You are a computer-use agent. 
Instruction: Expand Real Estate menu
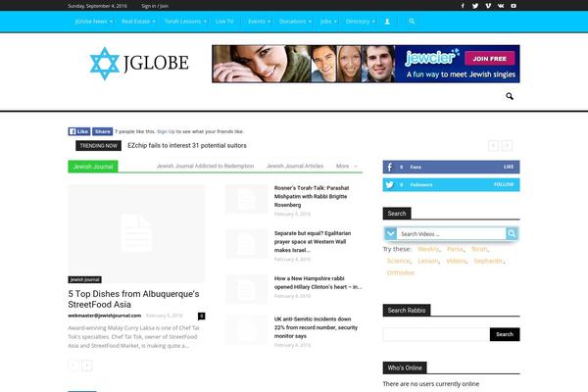coord(138,22)
